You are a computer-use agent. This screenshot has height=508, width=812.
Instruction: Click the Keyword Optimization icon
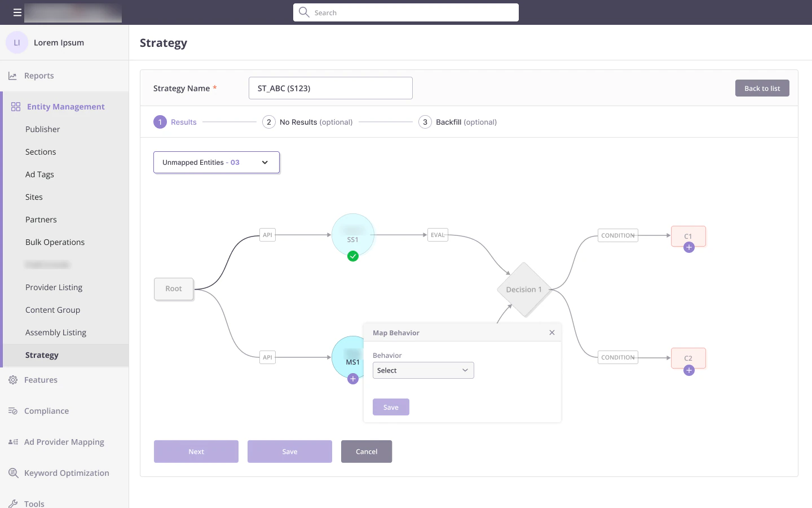14,473
